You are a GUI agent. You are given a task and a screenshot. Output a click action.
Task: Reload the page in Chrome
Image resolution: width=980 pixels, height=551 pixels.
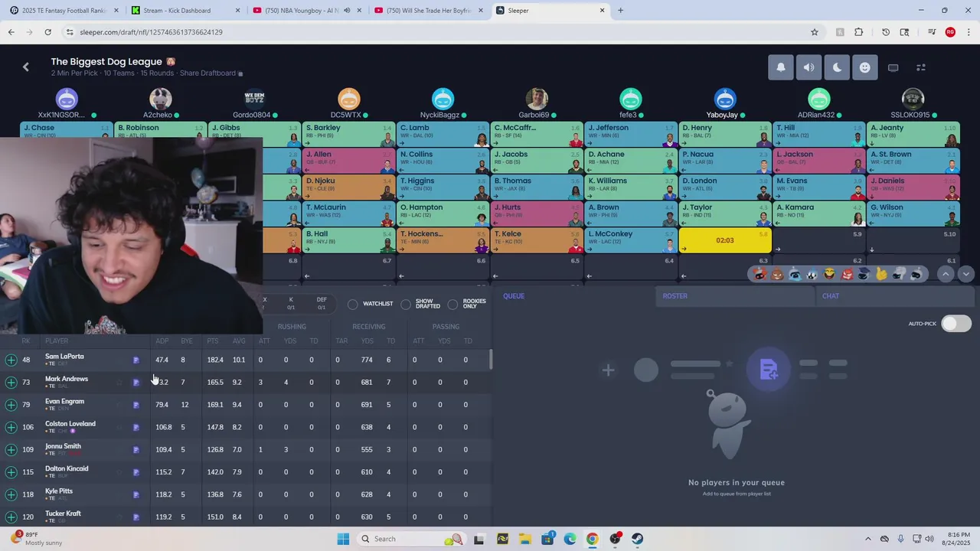(47, 32)
